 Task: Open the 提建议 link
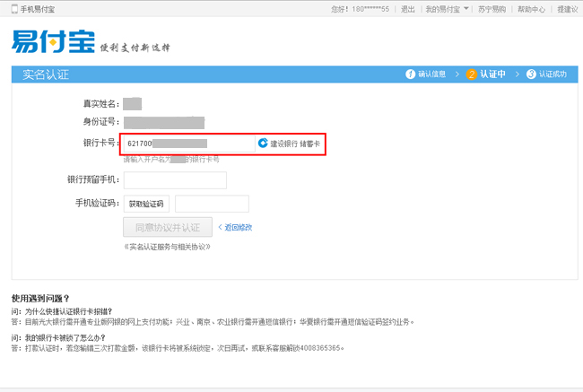[568, 9]
